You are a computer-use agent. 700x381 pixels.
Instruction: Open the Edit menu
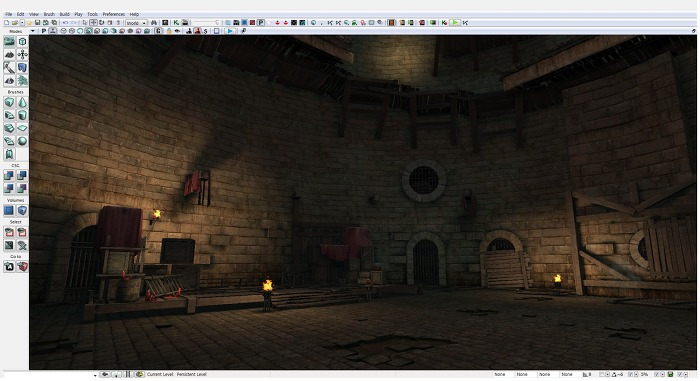pyautogui.click(x=21, y=14)
